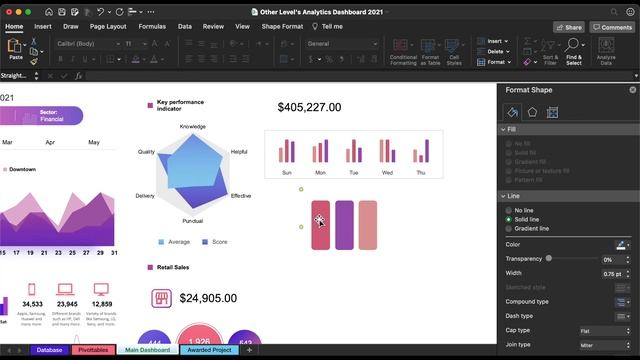This screenshot has width=640, height=360.
Task: Select the No fill radio button
Action: [508, 144]
